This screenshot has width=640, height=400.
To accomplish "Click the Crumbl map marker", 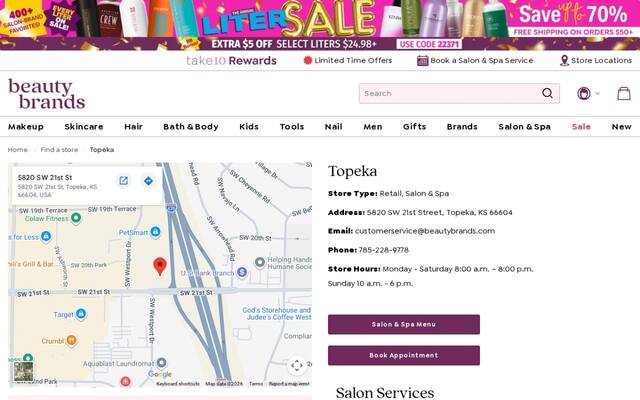I will pyautogui.click(x=71, y=340).
